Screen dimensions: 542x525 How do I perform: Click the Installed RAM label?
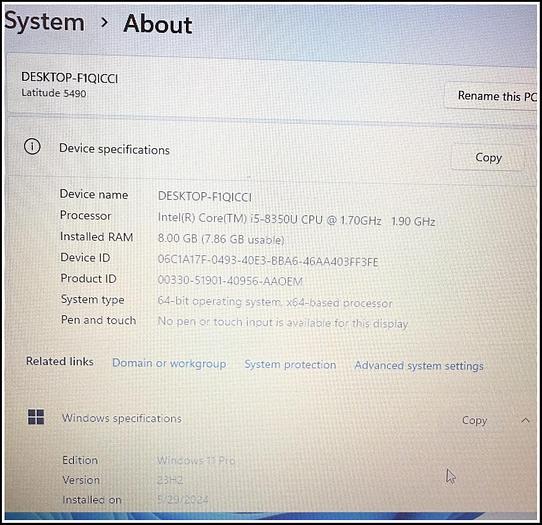point(96,237)
